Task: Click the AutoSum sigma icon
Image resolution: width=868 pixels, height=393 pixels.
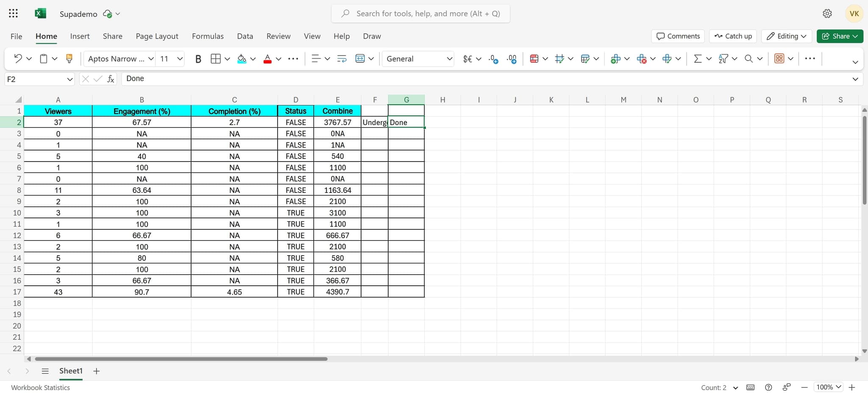Action: [697, 59]
